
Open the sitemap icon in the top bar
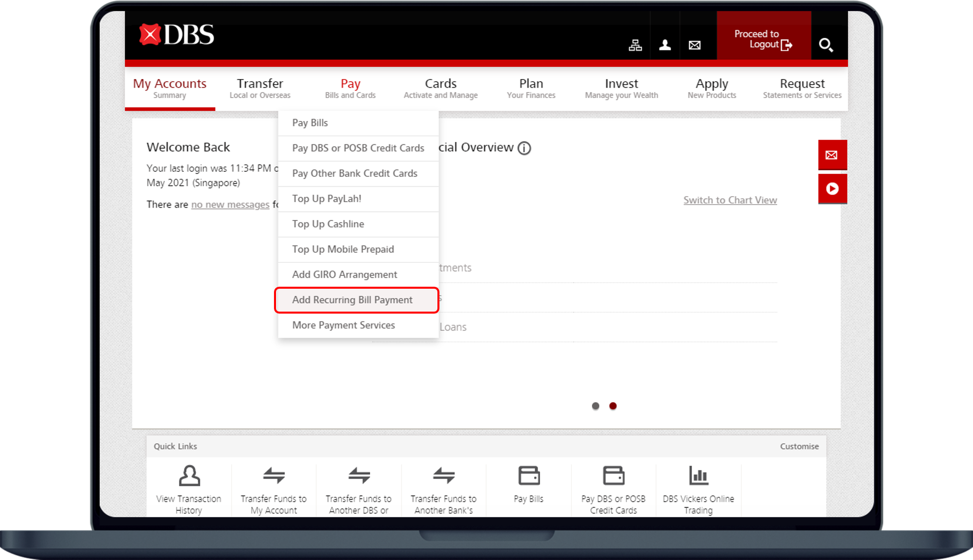click(x=635, y=45)
